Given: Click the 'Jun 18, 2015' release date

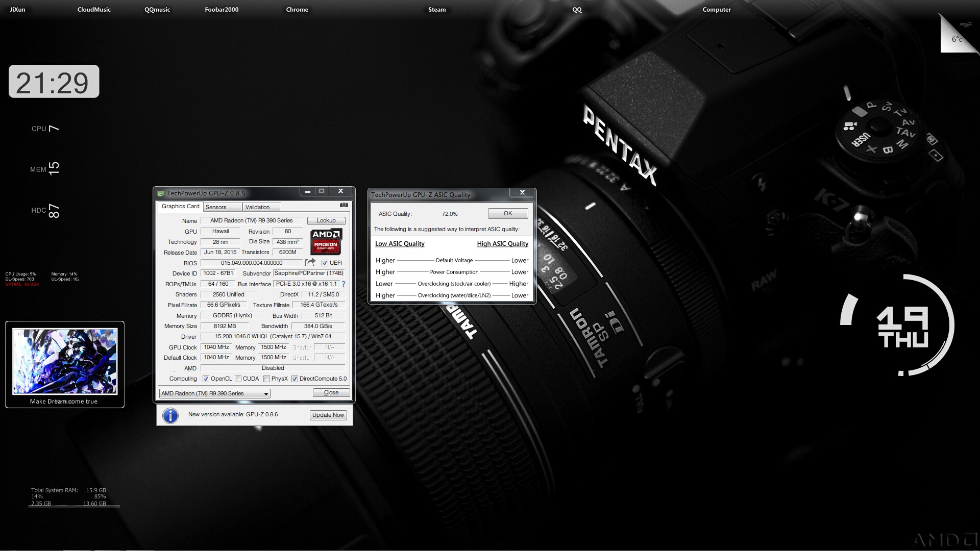Looking at the screenshot, I should click(x=220, y=253).
